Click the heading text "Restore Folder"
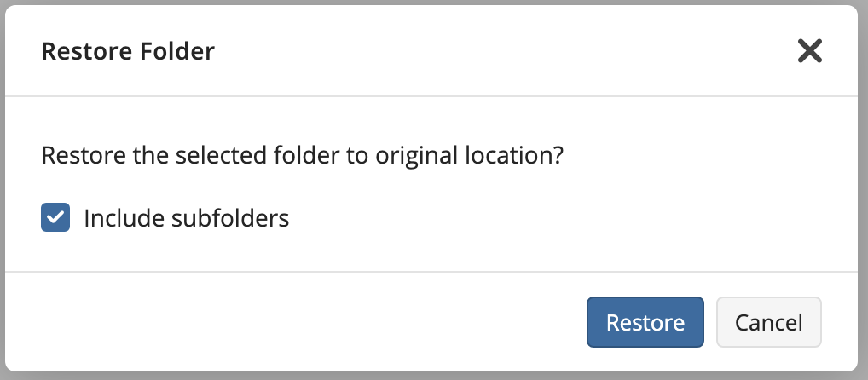The image size is (868, 380). click(x=128, y=52)
